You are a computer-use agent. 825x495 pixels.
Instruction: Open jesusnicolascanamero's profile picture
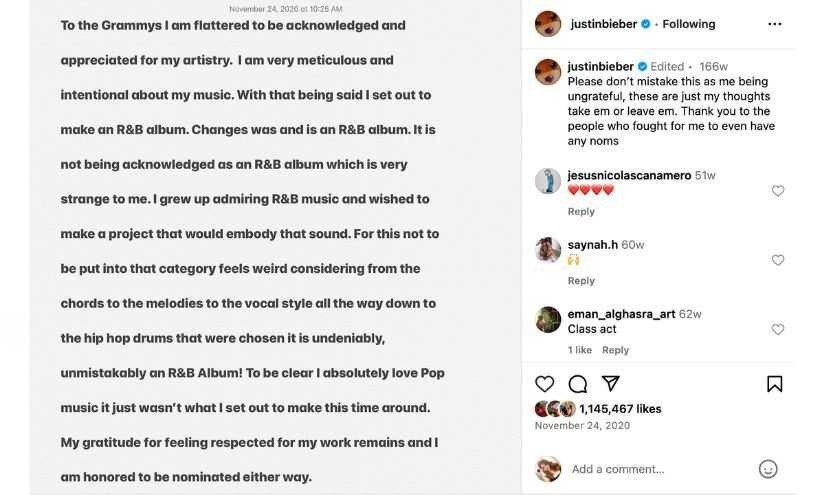point(548,181)
